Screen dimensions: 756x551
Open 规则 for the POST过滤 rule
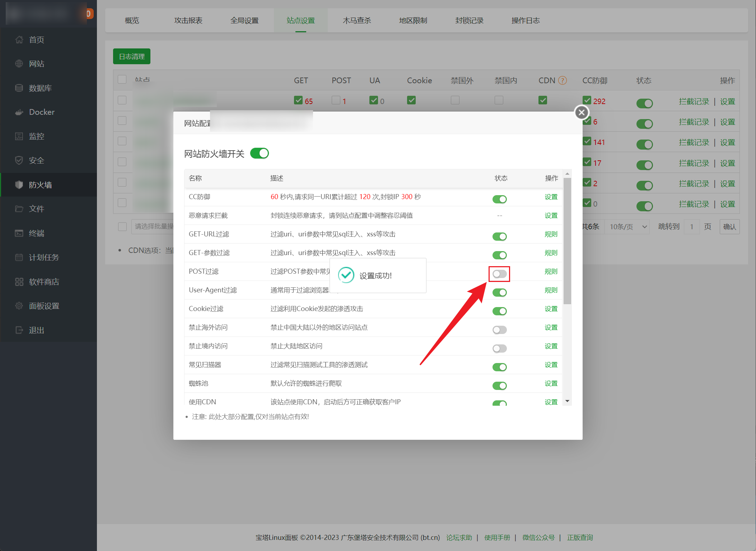click(x=551, y=272)
